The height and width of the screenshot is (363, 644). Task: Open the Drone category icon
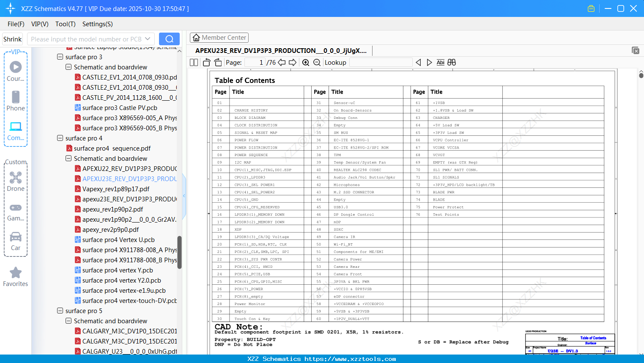pyautogui.click(x=16, y=181)
